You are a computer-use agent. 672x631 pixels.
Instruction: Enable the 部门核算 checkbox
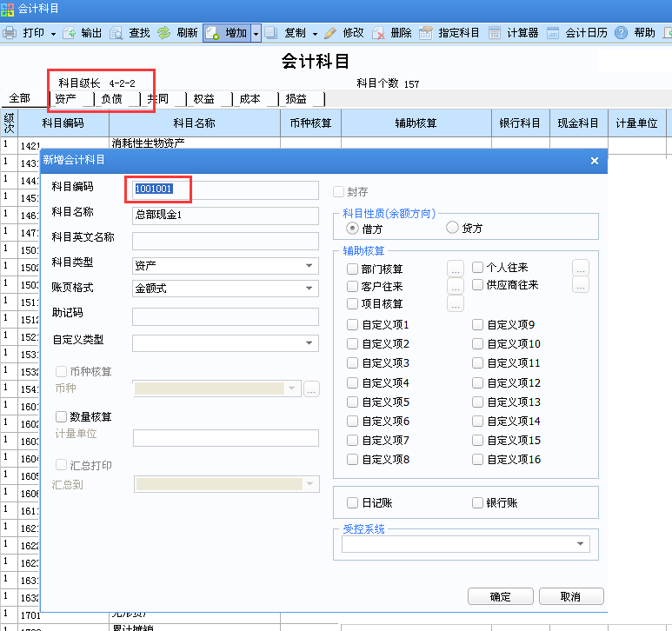[352, 269]
